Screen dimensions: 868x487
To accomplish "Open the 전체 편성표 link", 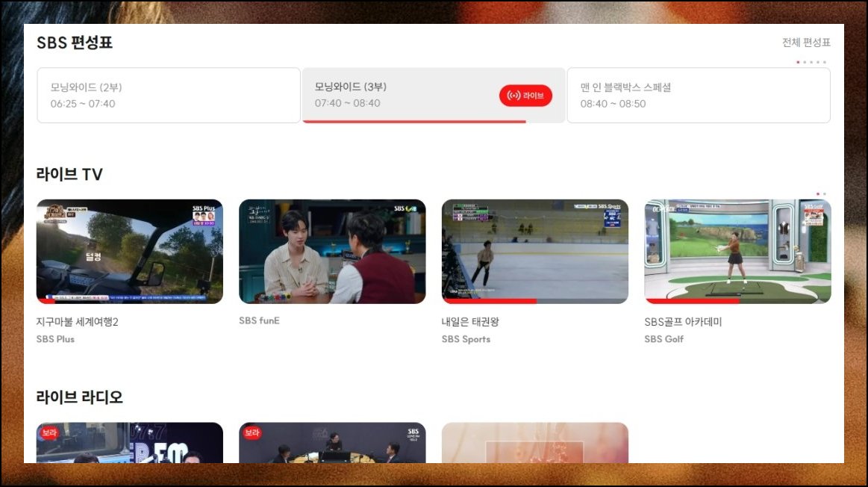I will coord(806,43).
